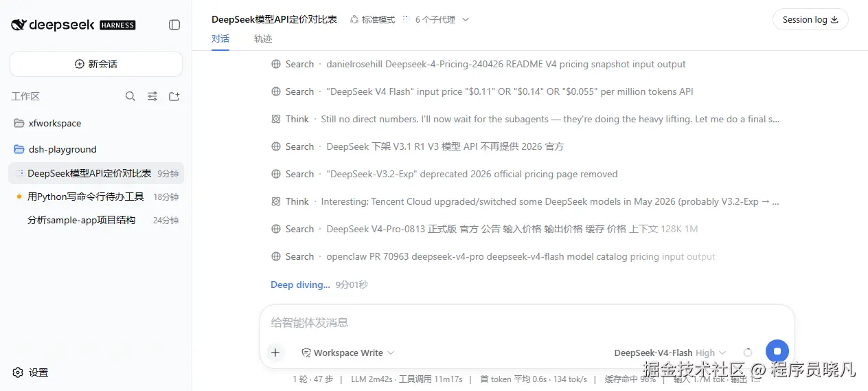
Task: Open the workspace filter settings icon
Action: point(152,96)
